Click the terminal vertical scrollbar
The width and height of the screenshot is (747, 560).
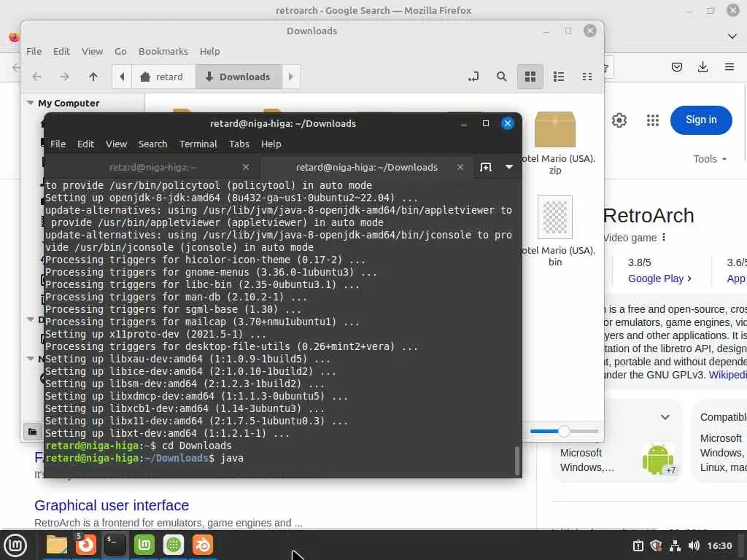pos(517,461)
